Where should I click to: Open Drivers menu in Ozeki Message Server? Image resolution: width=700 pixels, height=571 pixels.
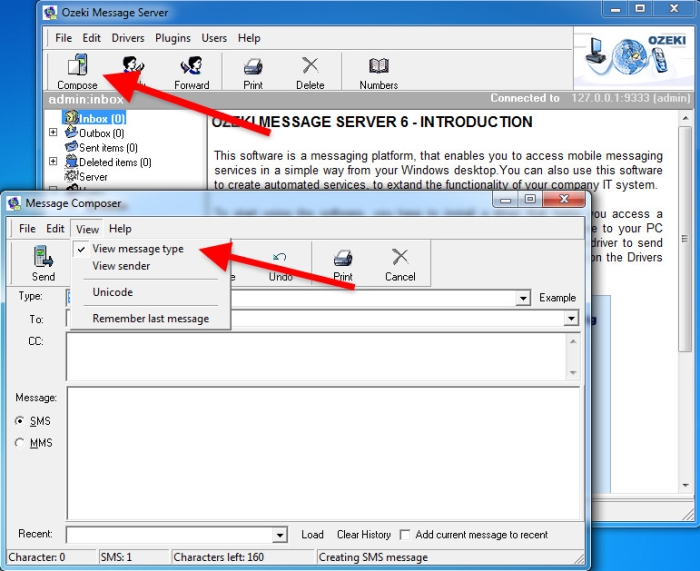click(x=128, y=38)
